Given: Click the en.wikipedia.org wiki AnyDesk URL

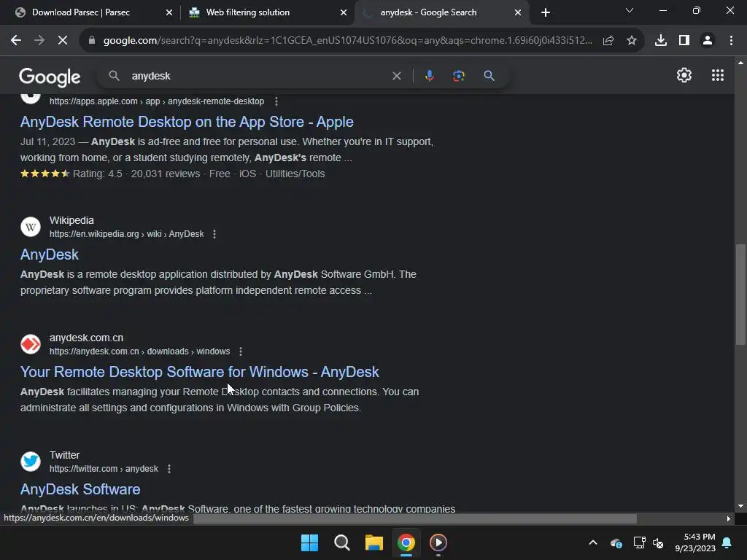Looking at the screenshot, I should click(126, 234).
